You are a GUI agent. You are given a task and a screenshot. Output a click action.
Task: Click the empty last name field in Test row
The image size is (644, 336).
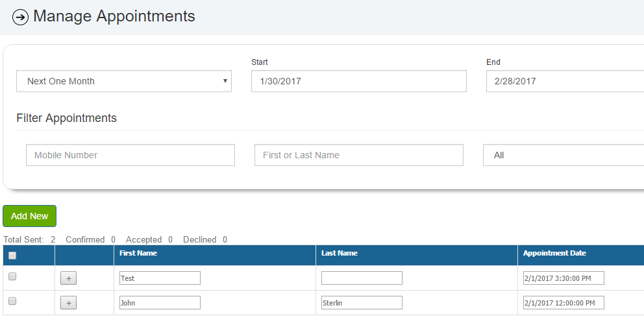click(362, 278)
